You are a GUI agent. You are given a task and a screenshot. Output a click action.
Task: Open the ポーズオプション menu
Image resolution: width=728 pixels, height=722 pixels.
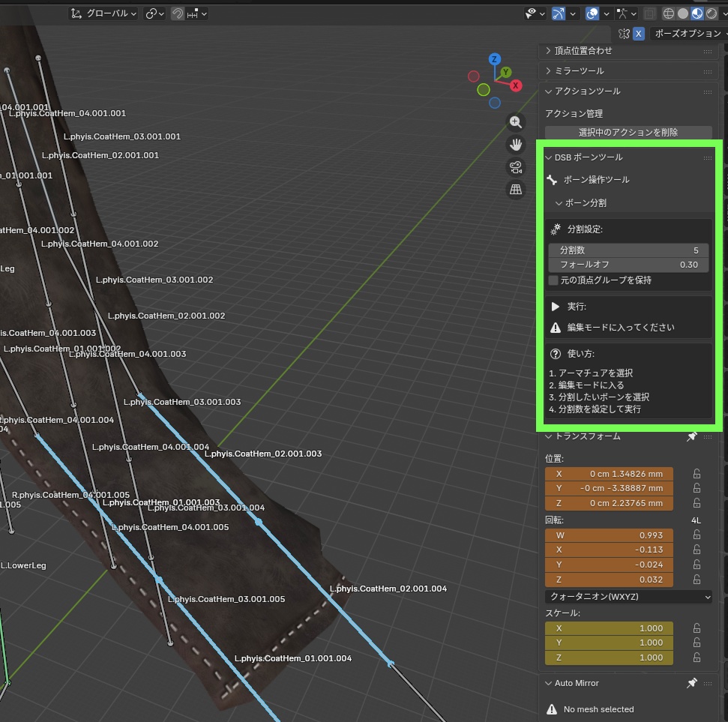(x=688, y=34)
